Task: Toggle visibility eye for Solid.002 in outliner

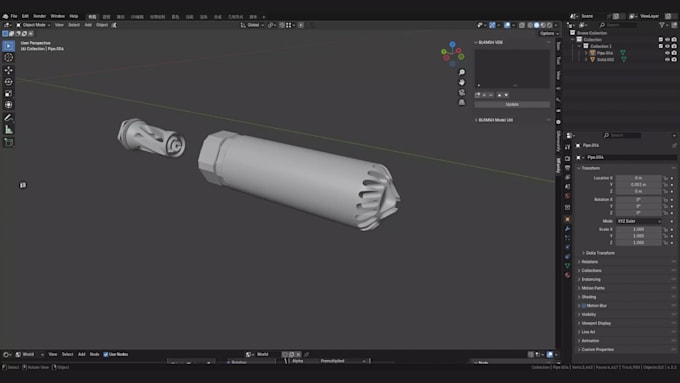Action: [x=667, y=59]
